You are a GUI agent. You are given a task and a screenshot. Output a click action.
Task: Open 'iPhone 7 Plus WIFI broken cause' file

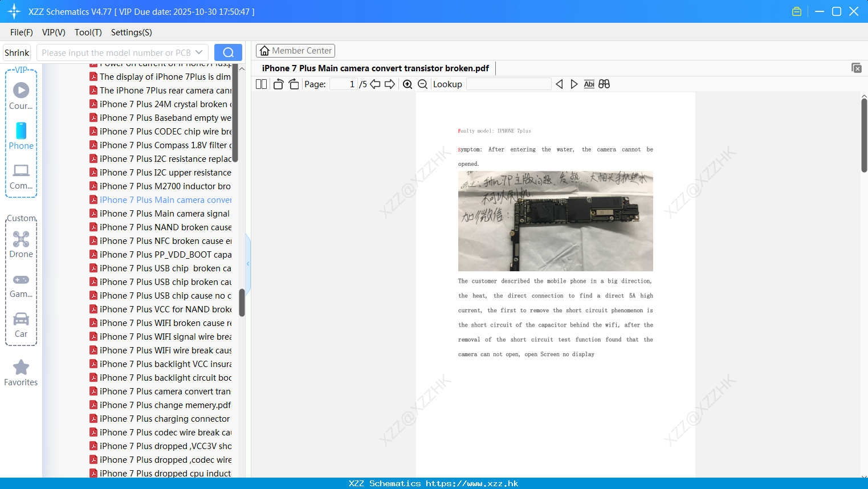(x=165, y=323)
